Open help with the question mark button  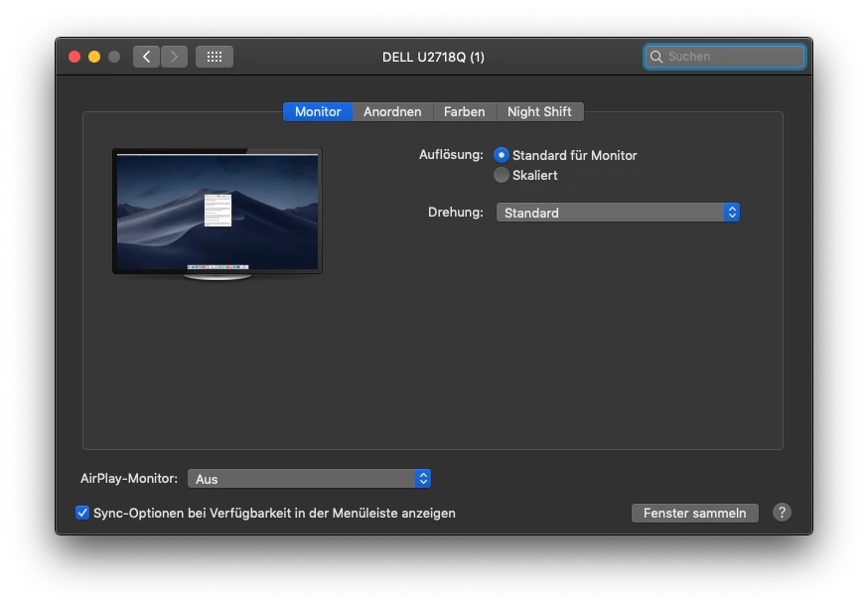(782, 513)
